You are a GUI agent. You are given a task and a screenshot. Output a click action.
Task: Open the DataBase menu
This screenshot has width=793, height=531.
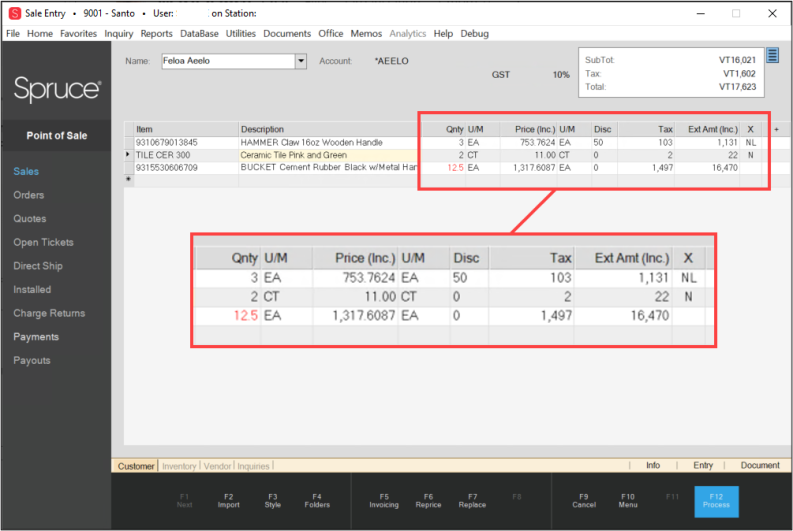pos(199,33)
